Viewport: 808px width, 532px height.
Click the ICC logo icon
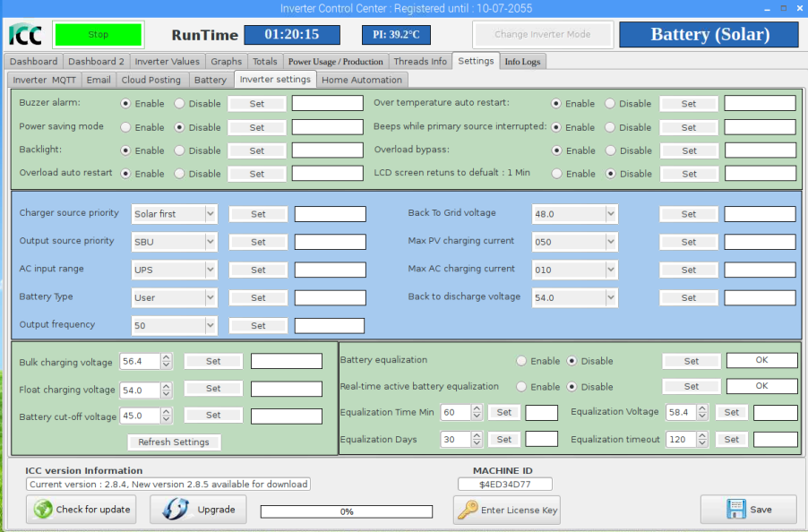25,35
